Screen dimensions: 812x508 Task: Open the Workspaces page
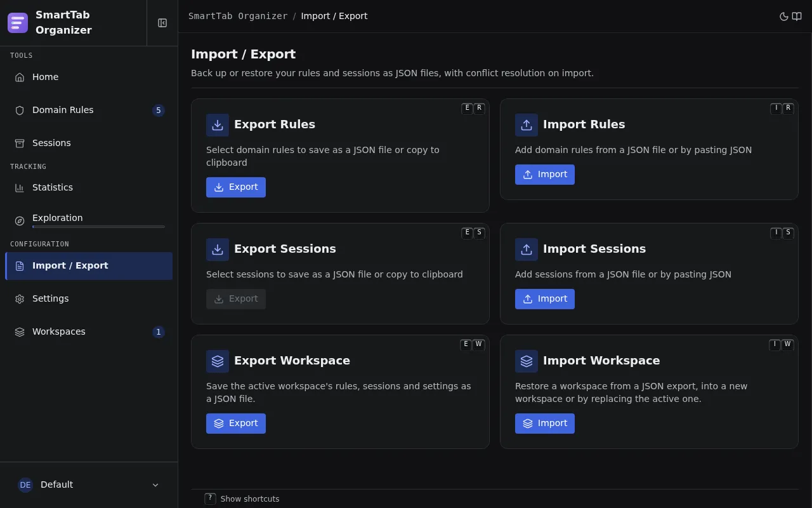click(x=89, y=332)
